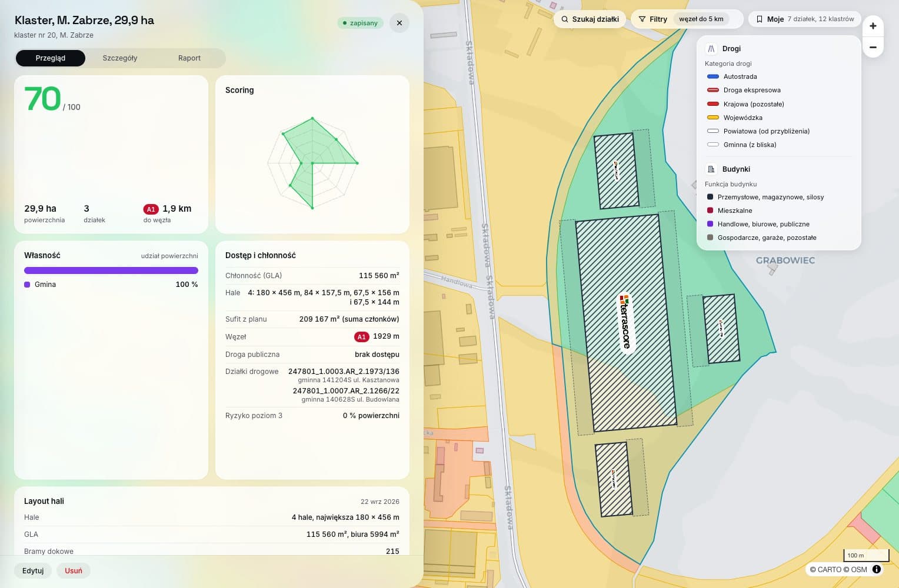Click the Handlowe, biurowe, publiczne swatch

tap(710, 224)
